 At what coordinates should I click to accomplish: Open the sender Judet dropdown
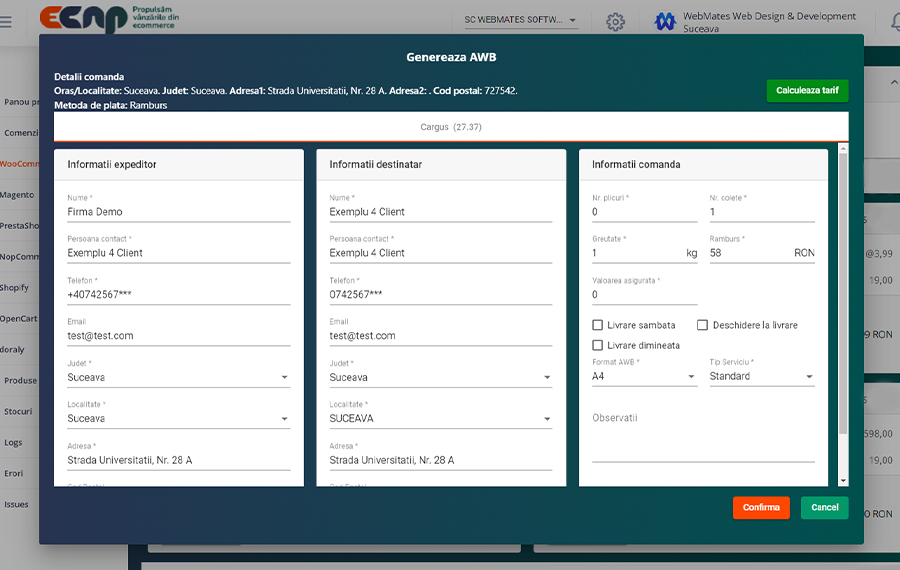[x=178, y=378]
